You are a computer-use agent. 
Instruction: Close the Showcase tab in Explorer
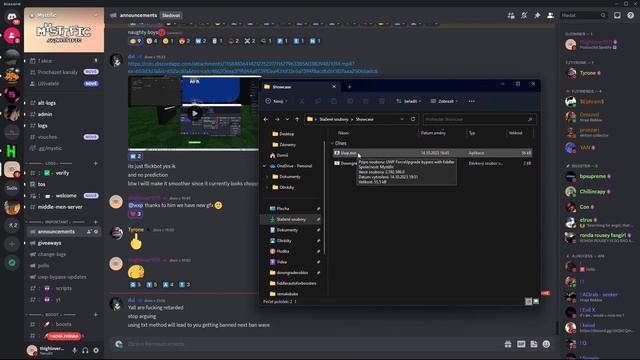click(x=334, y=87)
